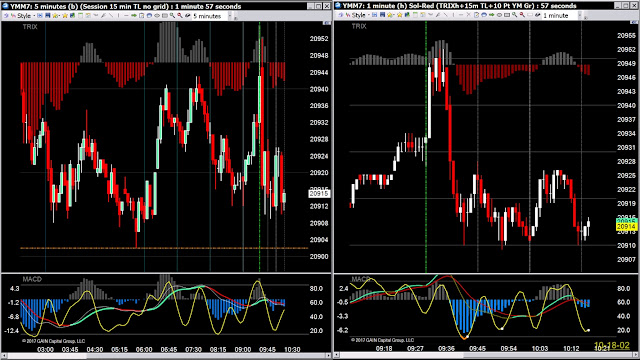Select red zoom out magnifier in 5 minutes toolbar
640x360 pixels.
point(180,16)
